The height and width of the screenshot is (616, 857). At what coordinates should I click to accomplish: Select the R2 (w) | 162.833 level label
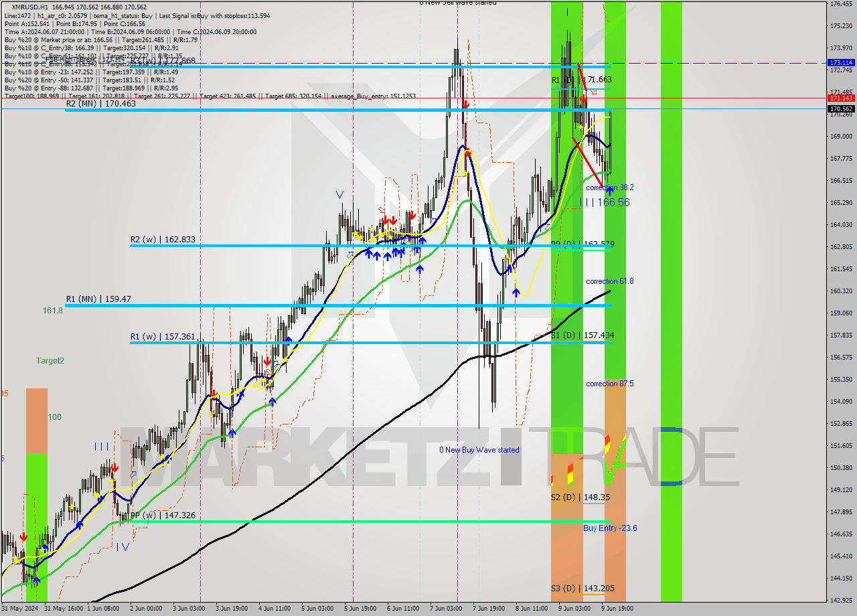(x=163, y=239)
